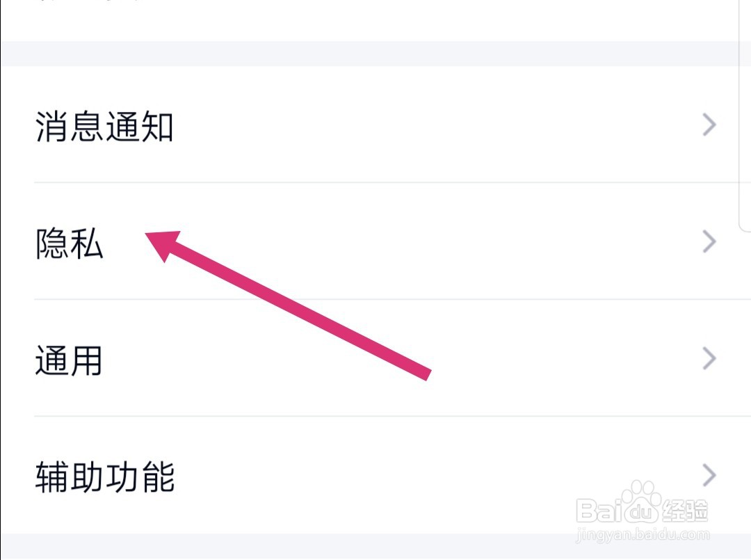Screen dimensions: 751x560
Task: Click the partially visible top settings row
Action: pyautogui.click(x=375, y=20)
